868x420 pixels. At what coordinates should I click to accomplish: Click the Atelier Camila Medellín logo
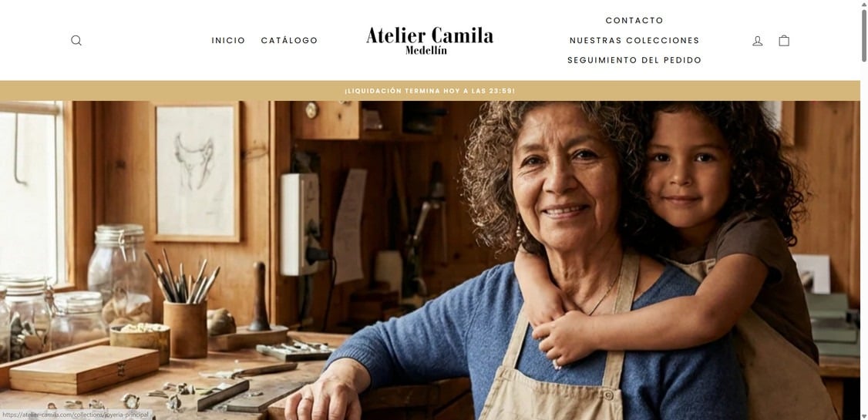point(429,40)
